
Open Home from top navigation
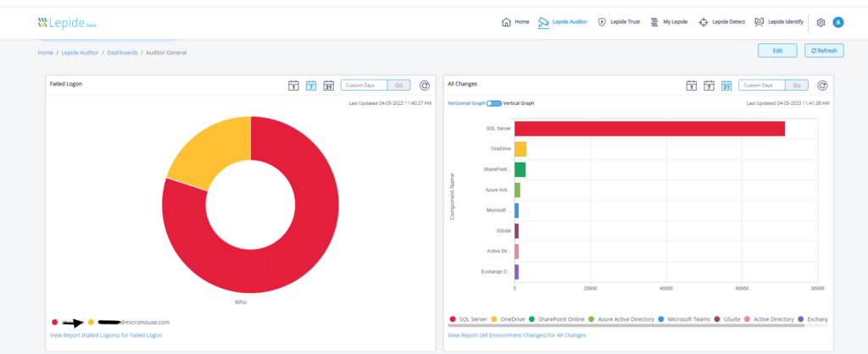[515, 22]
